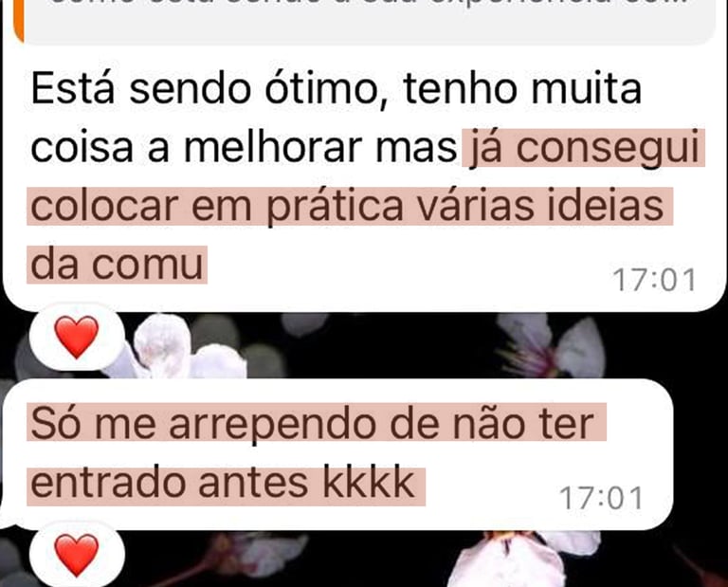Click the 17:01 timestamp of the first message
This screenshot has width=728, height=587.
655,280
